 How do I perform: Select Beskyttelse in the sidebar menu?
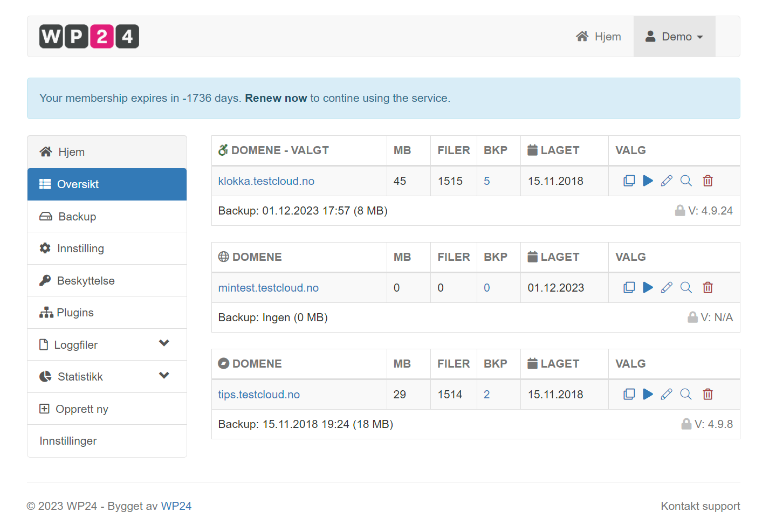click(86, 281)
